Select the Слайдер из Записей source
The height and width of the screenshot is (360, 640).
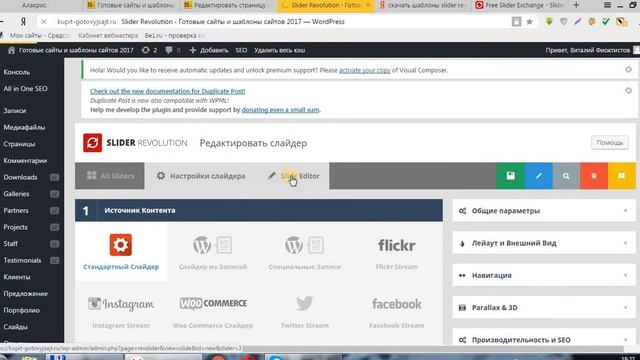(x=213, y=252)
